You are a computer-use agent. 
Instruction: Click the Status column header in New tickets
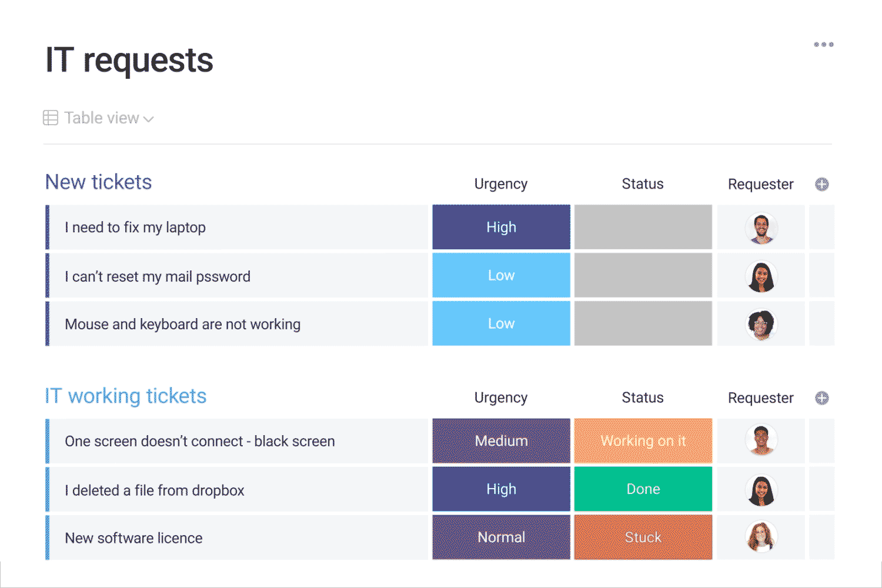tap(643, 184)
